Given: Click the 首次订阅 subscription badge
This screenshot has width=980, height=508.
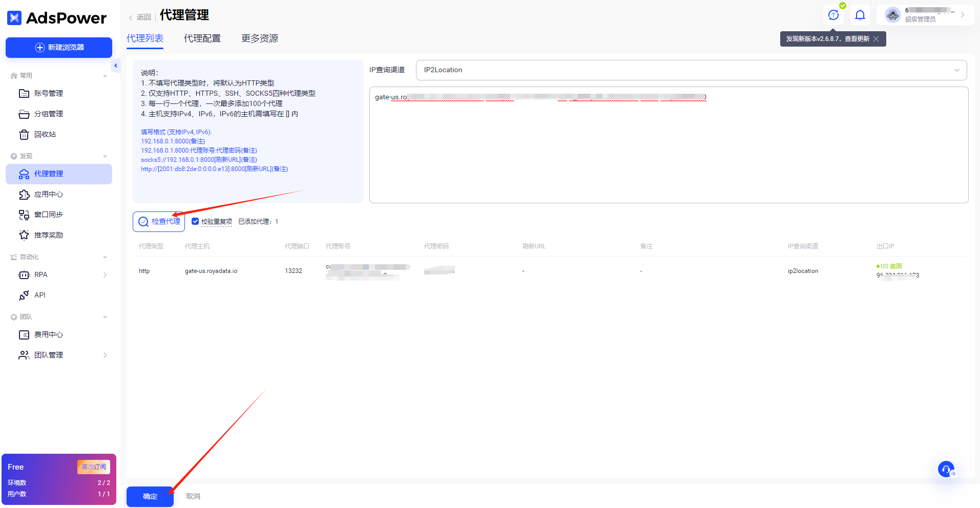Looking at the screenshot, I should pos(94,467).
